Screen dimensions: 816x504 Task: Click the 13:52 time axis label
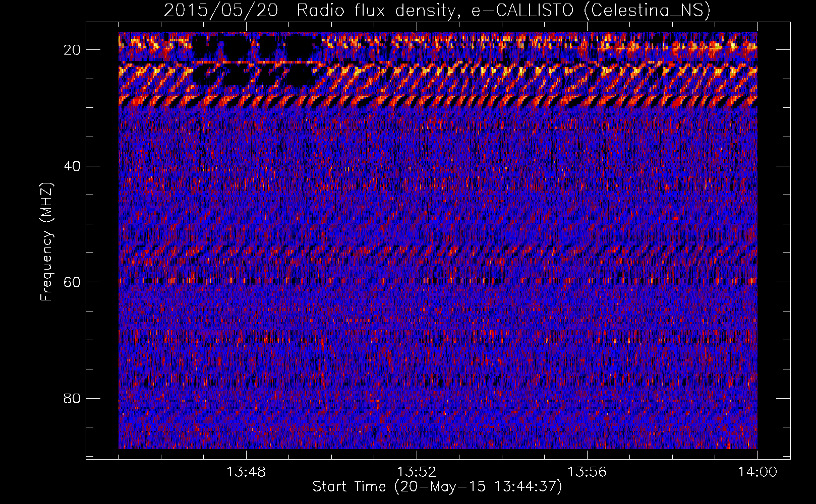pos(417,472)
